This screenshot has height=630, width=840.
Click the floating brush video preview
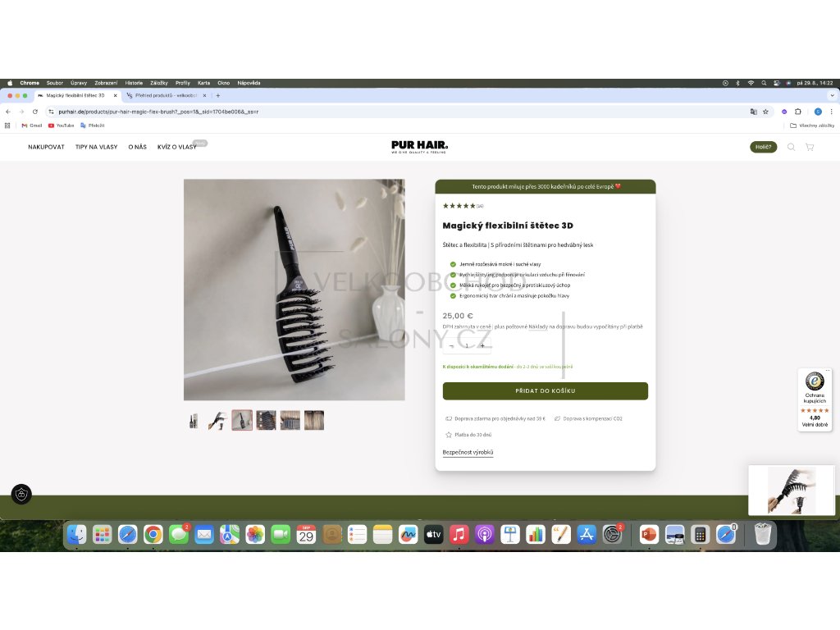click(792, 491)
